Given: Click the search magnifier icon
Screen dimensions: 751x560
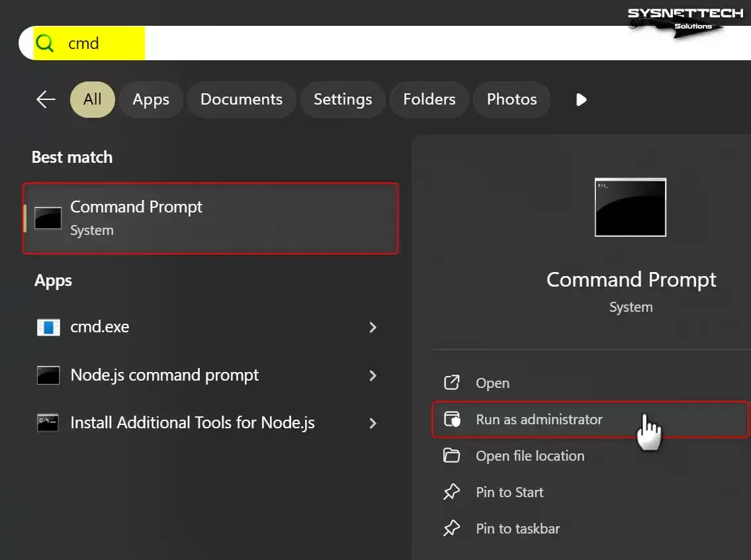Looking at the screenshot, I should coord(44,43).
